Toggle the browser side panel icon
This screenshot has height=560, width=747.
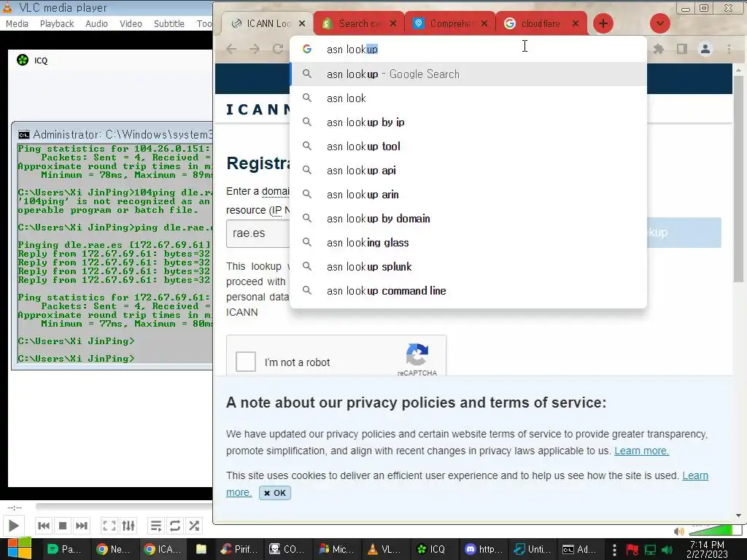pyautogui.click(x=682, y=49)
